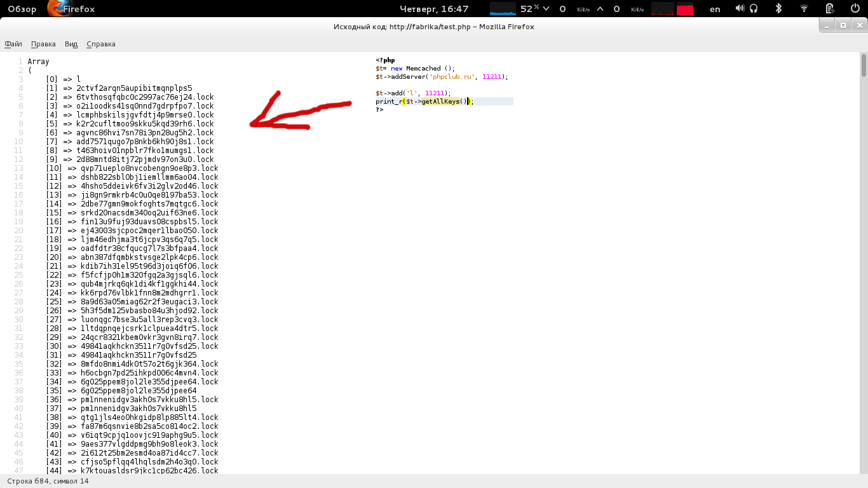This screenshot has height=488, width=868.
Task: Click the key 'fa87m6qsnvie8b2sa5co814oc2.lock'
Action: (149, 426)
